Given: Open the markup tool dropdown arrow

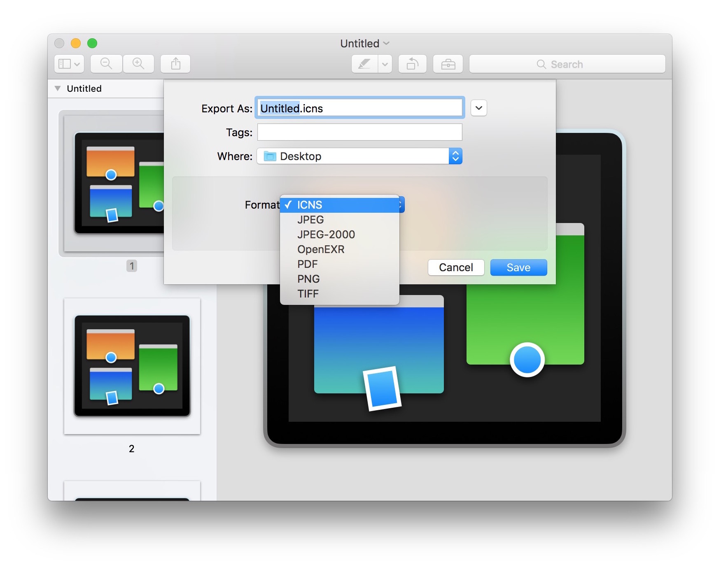Looking at the screenshot, I should 385,64.
